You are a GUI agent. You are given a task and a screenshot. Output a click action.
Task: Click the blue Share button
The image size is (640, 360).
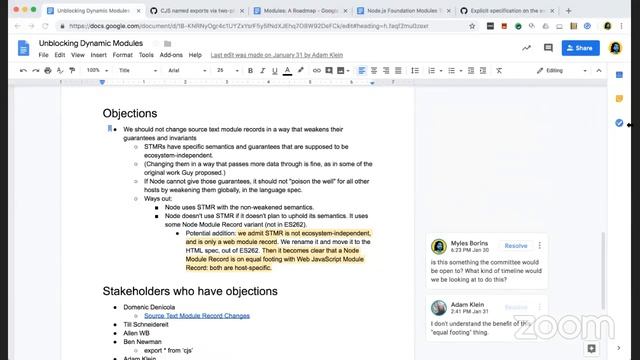(580, 48)
